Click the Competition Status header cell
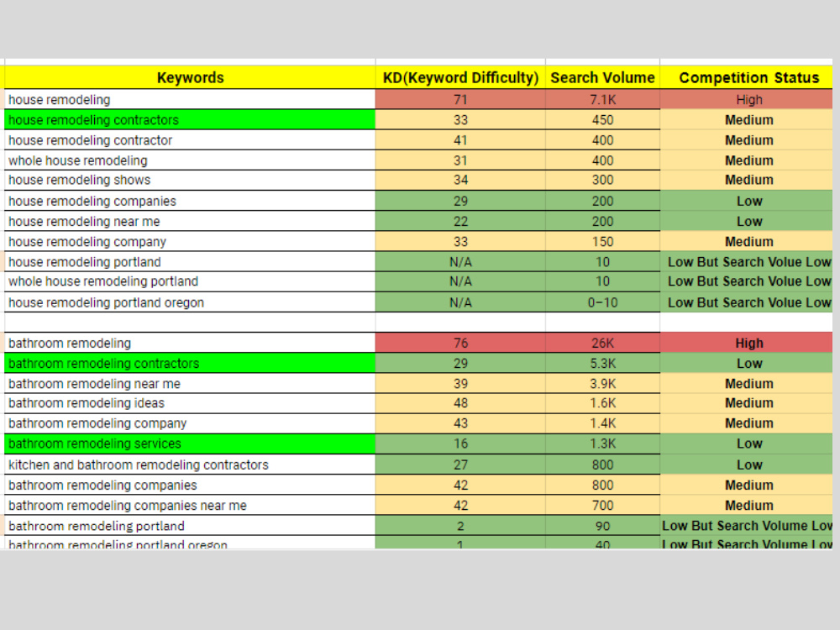This screenshot has height=630, width=840. tap(747, 77)
